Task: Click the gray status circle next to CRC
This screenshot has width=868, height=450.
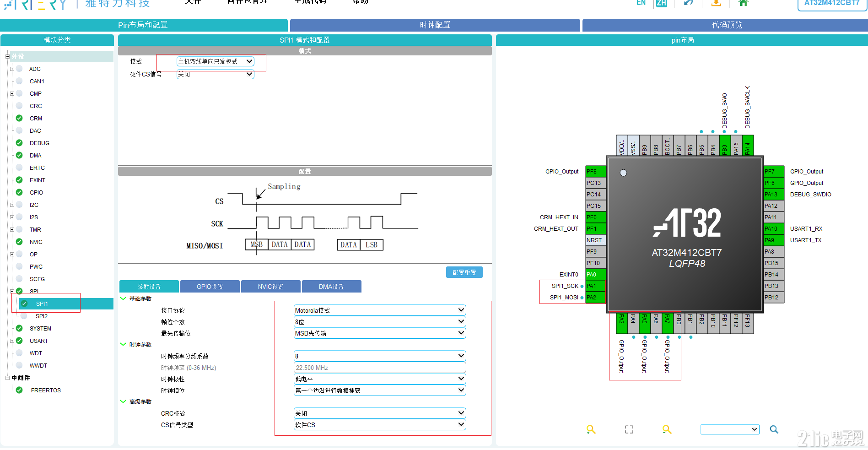Action: [19, 106]
